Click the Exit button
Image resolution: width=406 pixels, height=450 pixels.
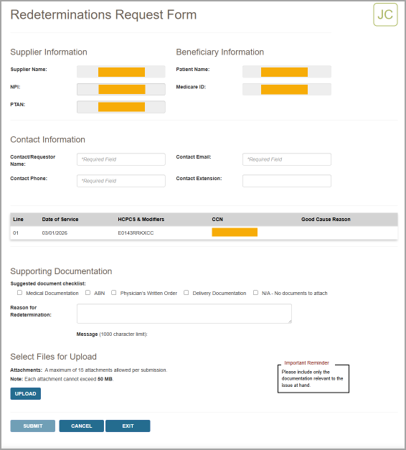[x=128, y=426]
